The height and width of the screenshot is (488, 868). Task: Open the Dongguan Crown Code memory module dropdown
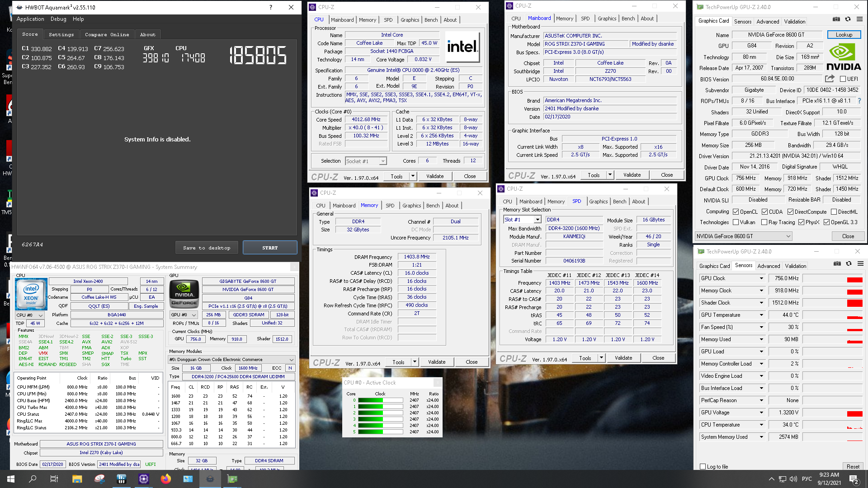coord(231,360)
